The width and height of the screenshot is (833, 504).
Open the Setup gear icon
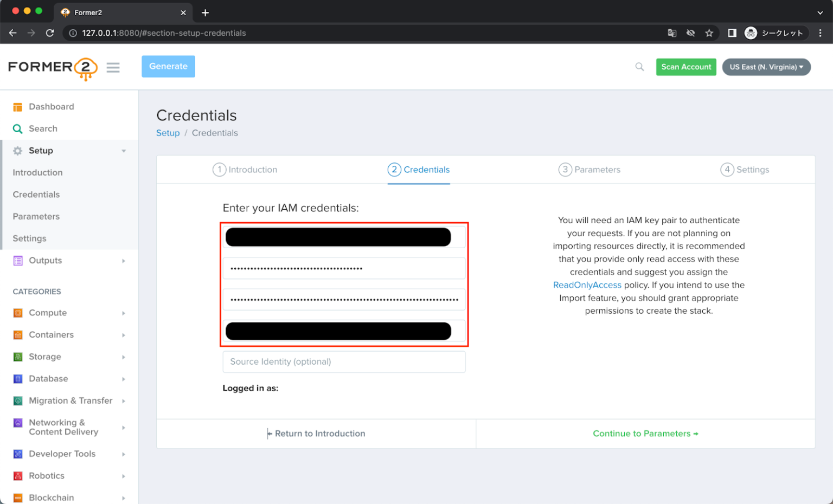click(17, 150)
